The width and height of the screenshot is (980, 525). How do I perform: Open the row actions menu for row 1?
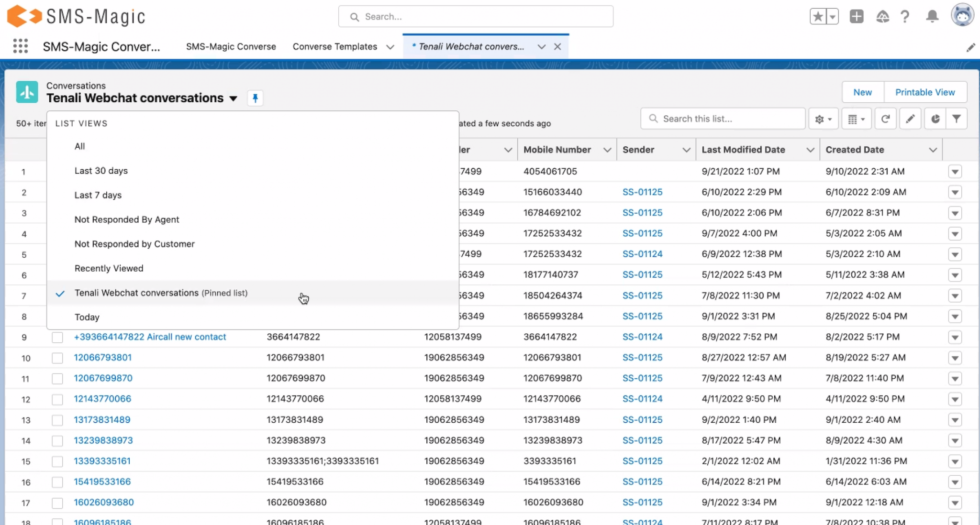click(x=956, y=171)
